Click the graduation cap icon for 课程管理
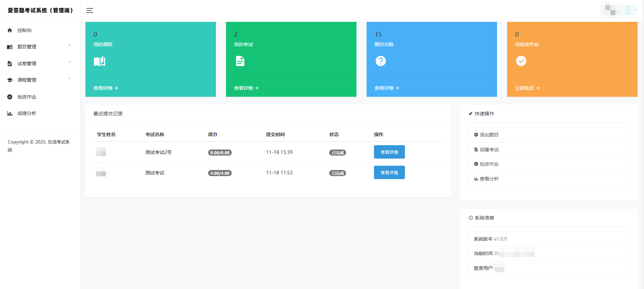This screenshot has height=289, width=644. (x=10, y=80)
